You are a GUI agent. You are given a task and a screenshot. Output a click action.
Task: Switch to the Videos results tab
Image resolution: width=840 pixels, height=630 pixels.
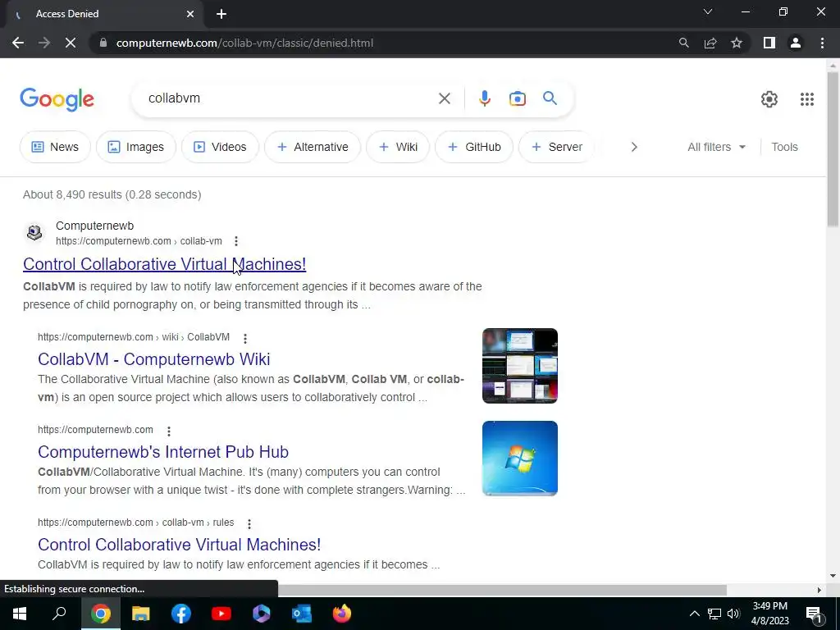220,147
